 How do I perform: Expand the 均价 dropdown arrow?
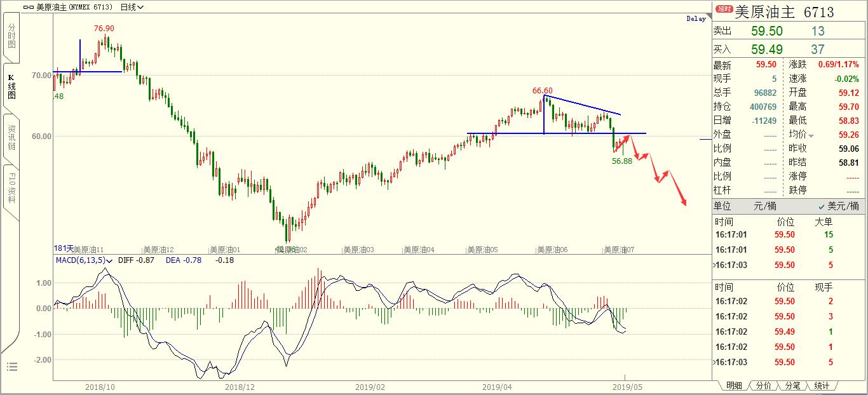pos(811,136)
